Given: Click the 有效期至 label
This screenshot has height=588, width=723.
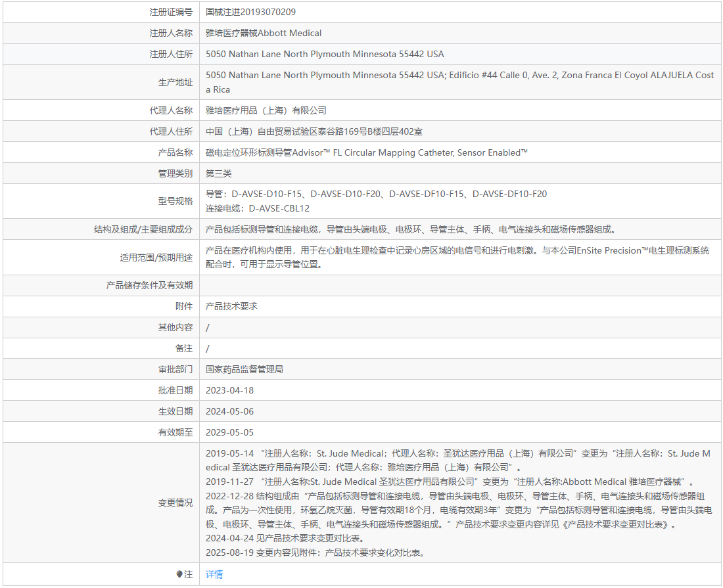Looking at the screenshot, I should point(175,432).
